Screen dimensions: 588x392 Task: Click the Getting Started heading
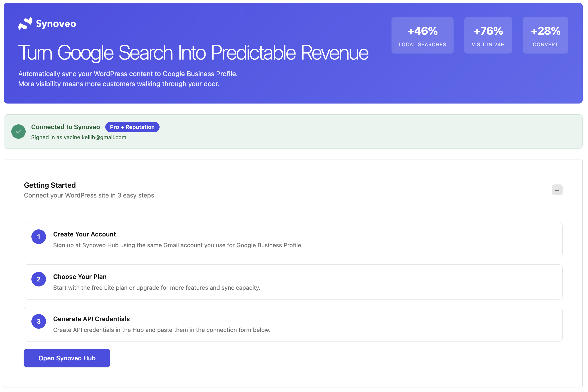pos(50,185)
